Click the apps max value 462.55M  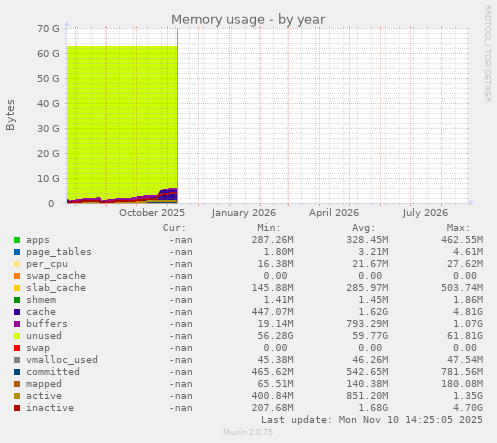pyautogui.click(x=462, y=240)
